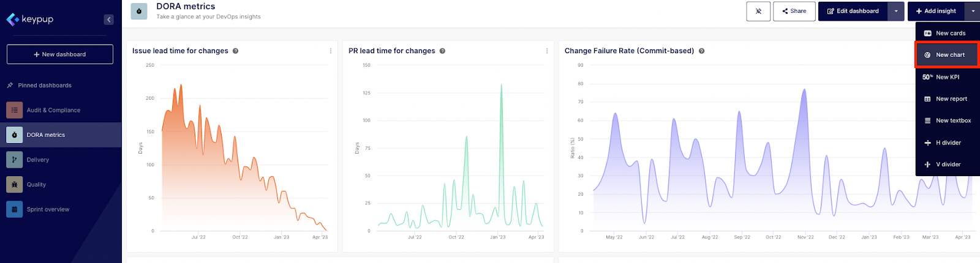Toggle the unpin dashboard button
This screenshot has width=980, height=263.
[758, 11]
